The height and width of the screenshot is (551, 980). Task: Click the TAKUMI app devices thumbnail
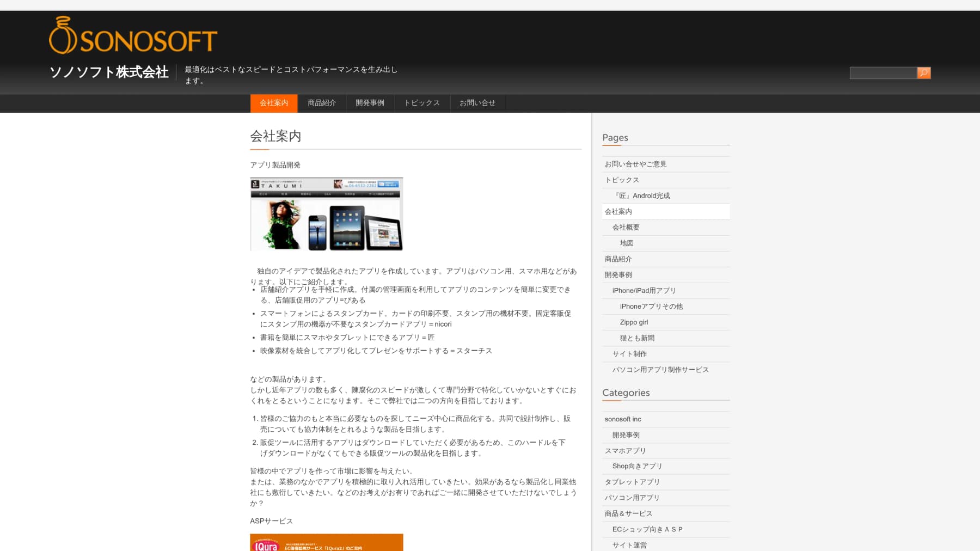[326, 214]
